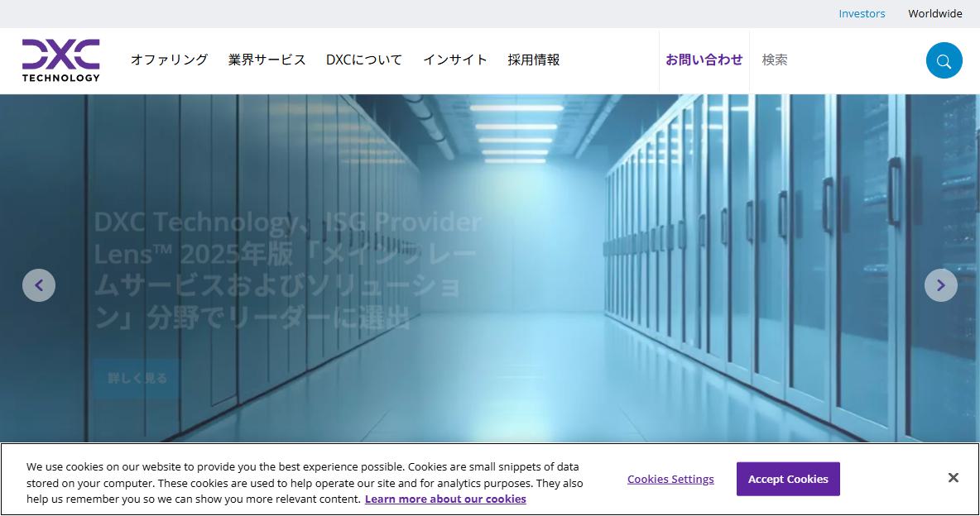Open the DXCについて menu
This screenshot has width=980, height=516.
click(364, 60)
